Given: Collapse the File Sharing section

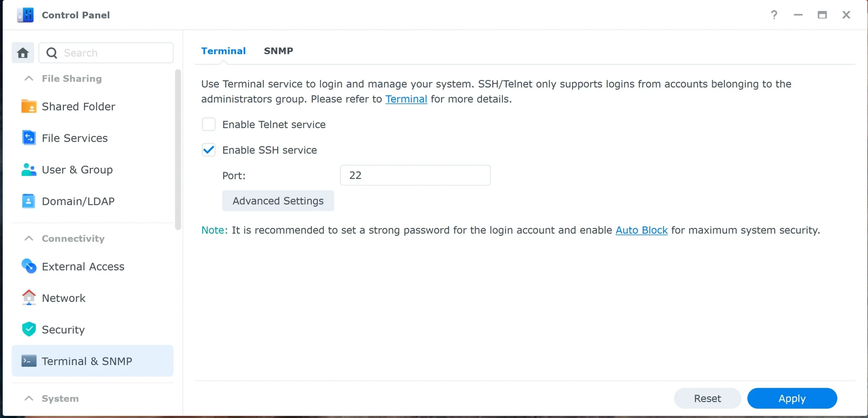Looking at the screenshot, I should tap(28, 78).
